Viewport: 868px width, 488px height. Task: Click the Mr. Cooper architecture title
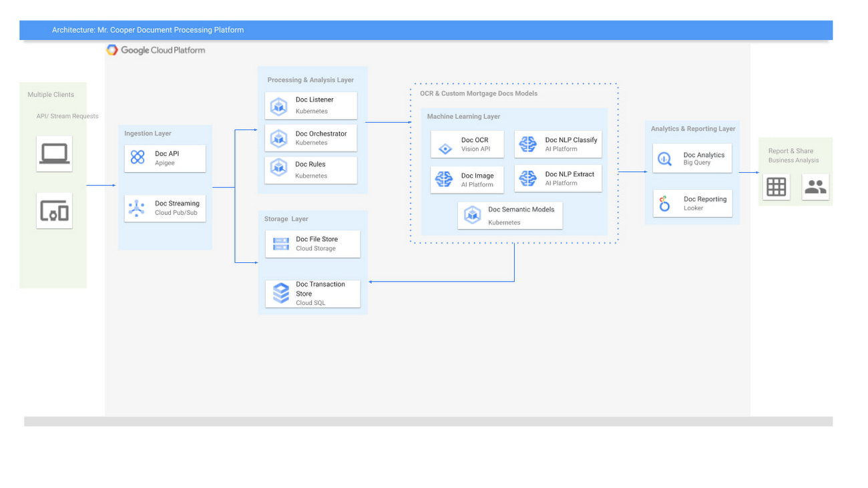point(148,30)
